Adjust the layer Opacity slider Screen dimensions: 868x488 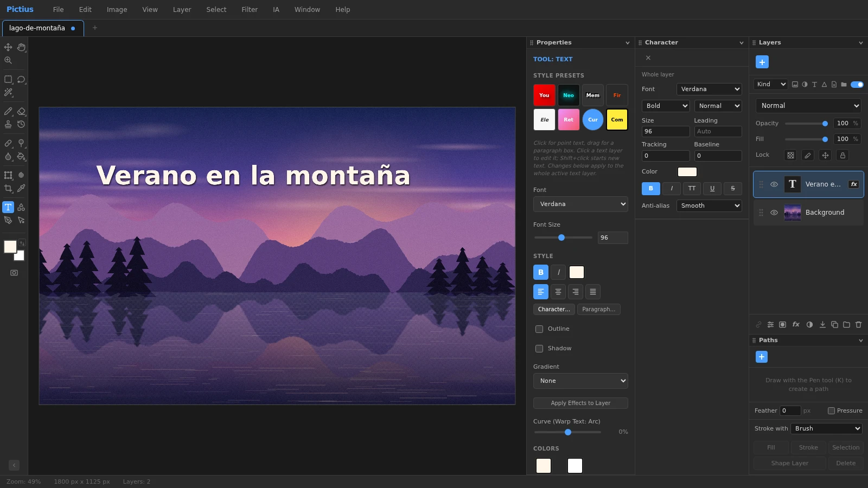[806, 124]
